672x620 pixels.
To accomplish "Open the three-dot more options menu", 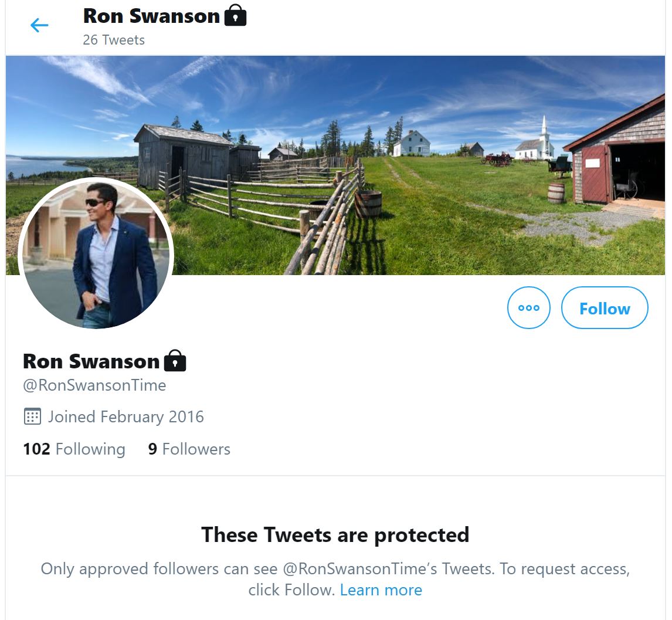I will tap(528, 308).
